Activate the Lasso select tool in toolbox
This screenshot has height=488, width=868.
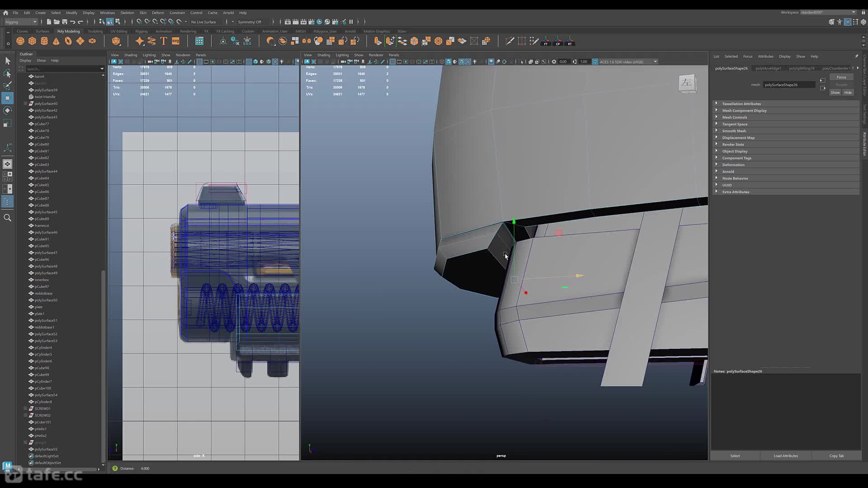8,73
